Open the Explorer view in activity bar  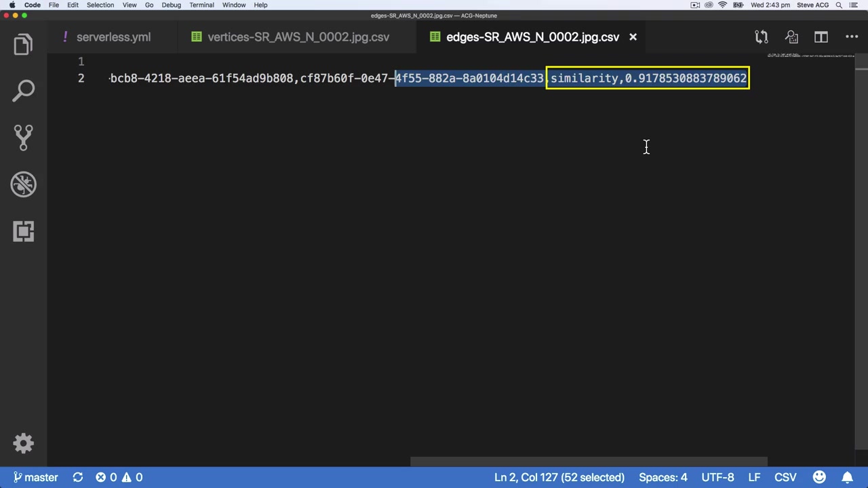click(23, 45)
